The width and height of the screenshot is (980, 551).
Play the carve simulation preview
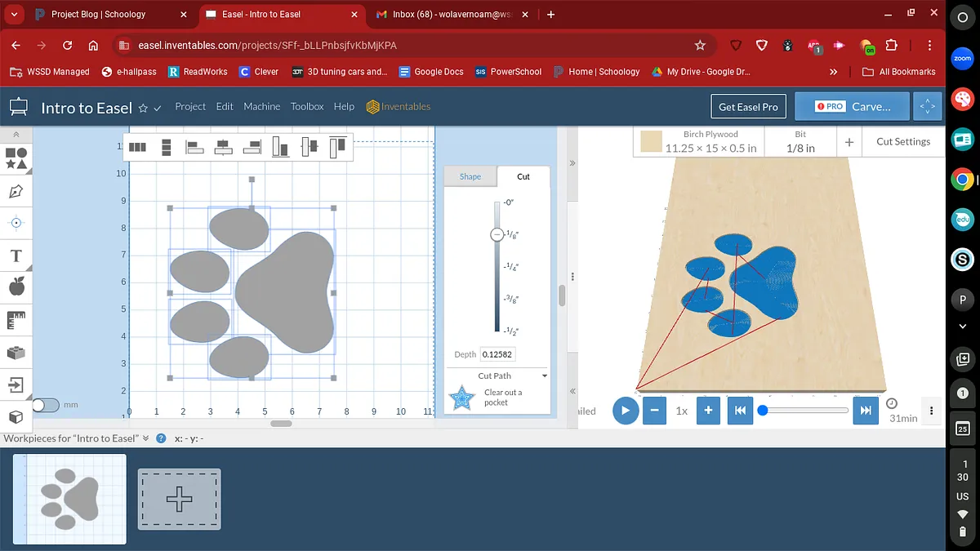click(x=625, y=411)
